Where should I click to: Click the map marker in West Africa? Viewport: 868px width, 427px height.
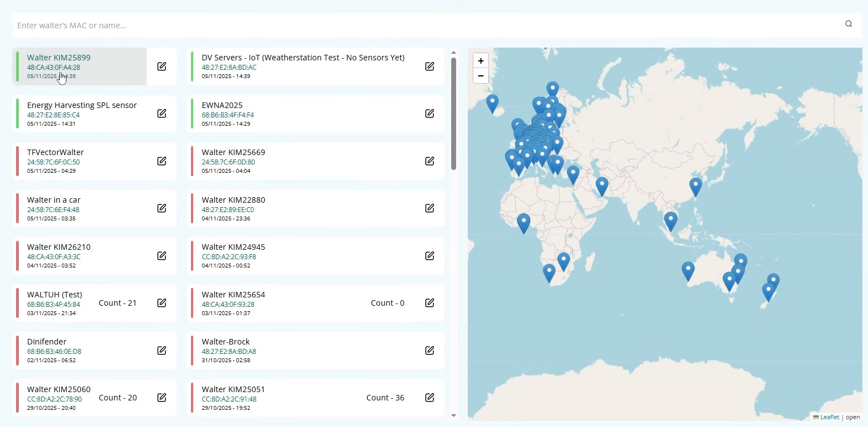pos(523,223)
